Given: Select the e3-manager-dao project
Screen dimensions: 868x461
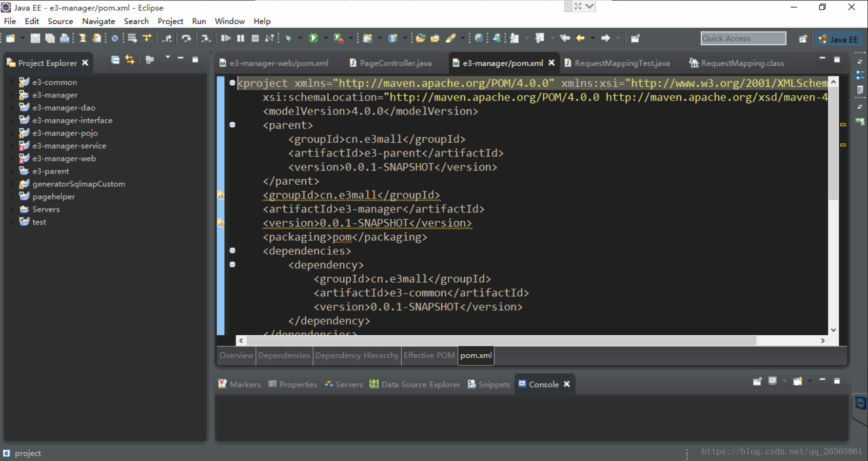Looking at the screenshot, I should click(x=63, y=108).
